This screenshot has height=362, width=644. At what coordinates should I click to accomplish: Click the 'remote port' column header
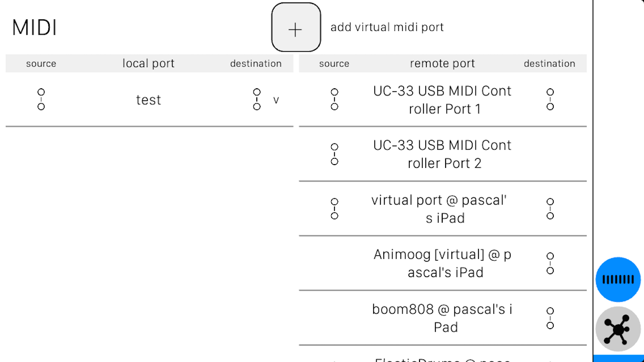tap(442, 63)
